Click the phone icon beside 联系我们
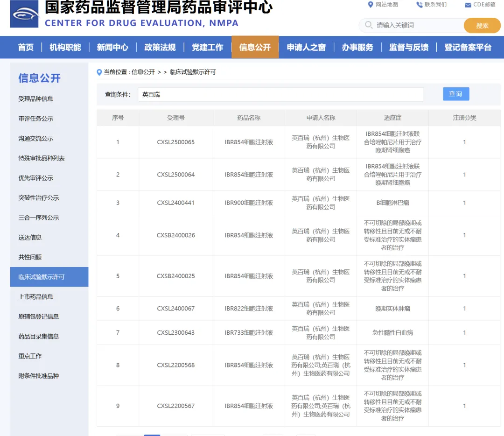The image size is (504, 436). [x=420, y=5]
